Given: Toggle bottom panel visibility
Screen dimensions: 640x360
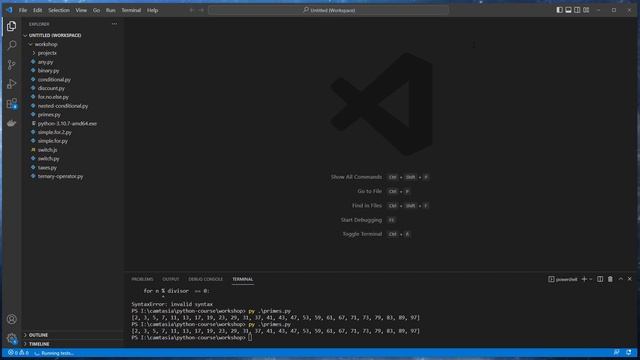Looking at the screenshot, I should click(568, 10).
